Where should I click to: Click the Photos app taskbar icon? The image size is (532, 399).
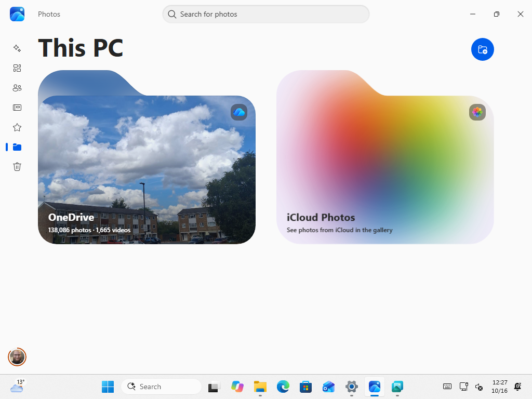[x=375, y=387]
